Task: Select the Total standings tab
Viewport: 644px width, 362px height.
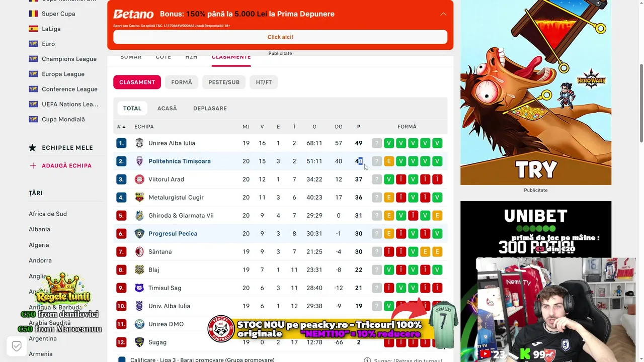Action: click(x=132, y=108)
